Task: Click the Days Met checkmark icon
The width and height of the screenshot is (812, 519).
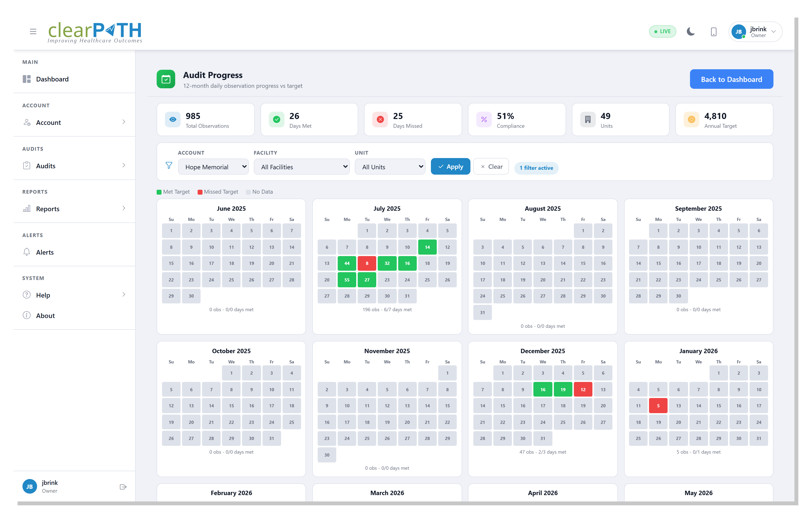Action: (x=276, y=120)
